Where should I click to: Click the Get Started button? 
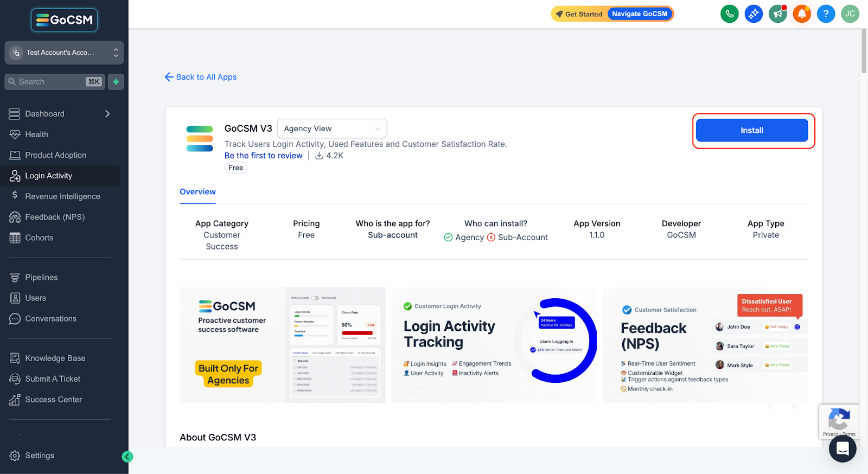pos(579,14)
